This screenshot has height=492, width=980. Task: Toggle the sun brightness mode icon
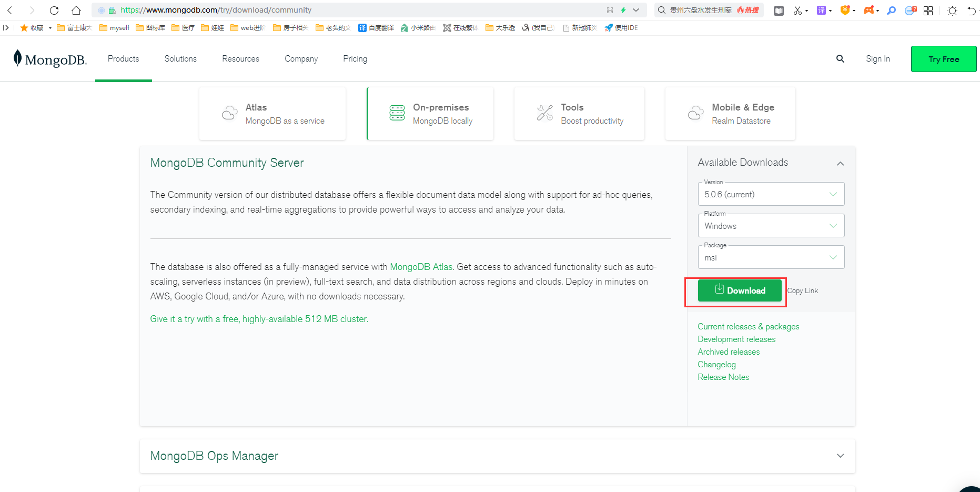pyautogui.click(x=952, y=11)
